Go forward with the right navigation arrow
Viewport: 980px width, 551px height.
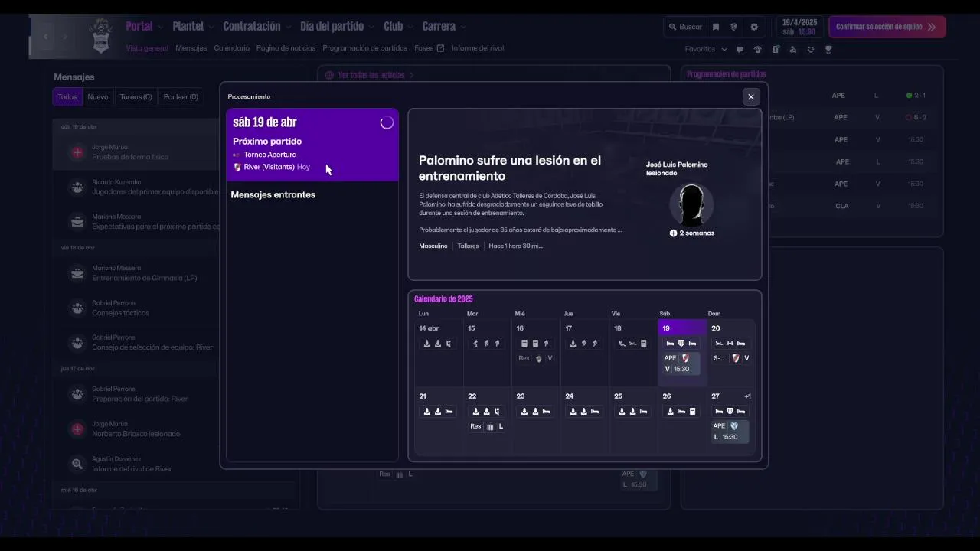[x=65, y=36]
